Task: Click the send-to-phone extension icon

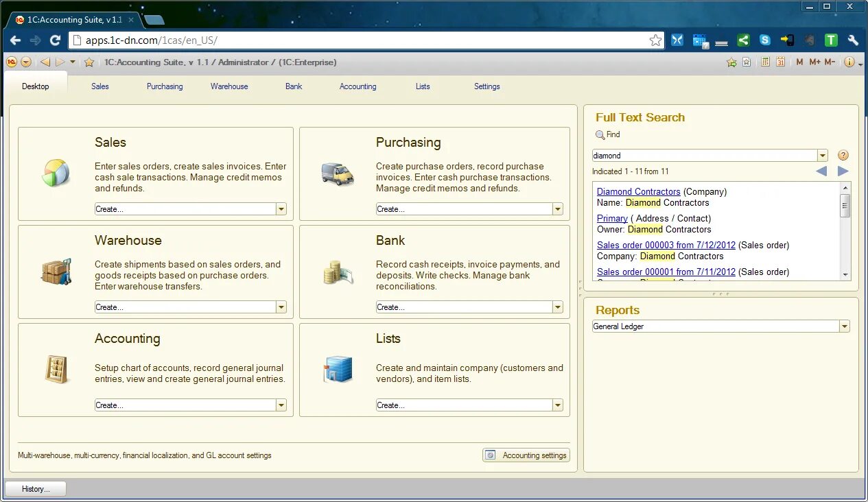Action: click(x=787, y=40)
